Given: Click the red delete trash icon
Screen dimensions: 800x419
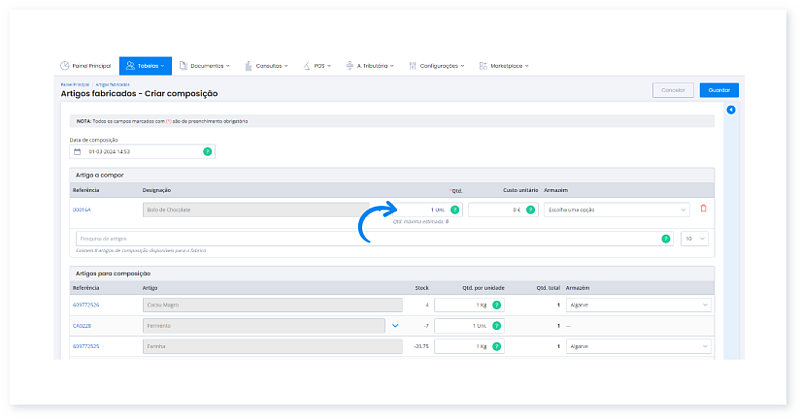Looking at the screenshot, I should click(x=703, y=209).
